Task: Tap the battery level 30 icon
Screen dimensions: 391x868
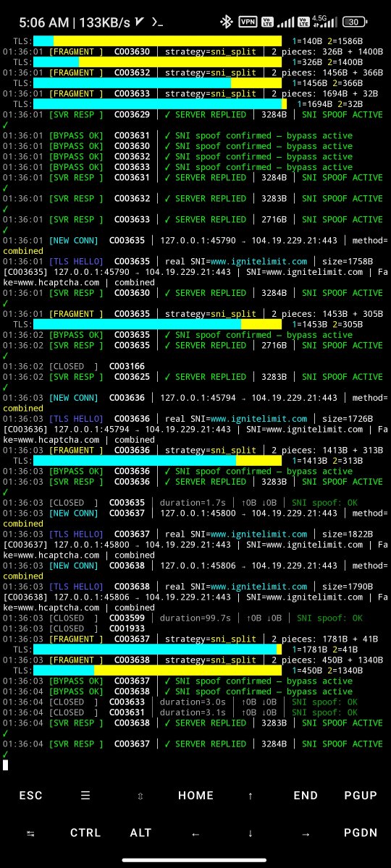Action: [x=354, y=22]
